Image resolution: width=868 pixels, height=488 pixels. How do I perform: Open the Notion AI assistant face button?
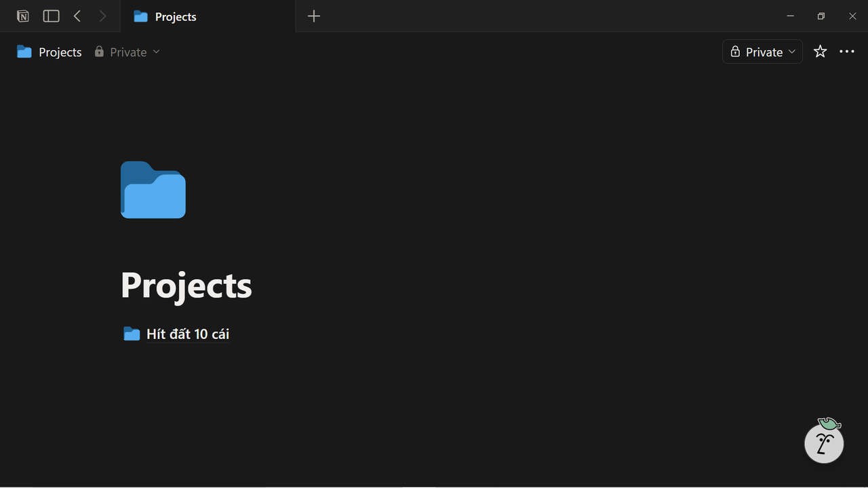pyautogui.click(x=824, y=443)
